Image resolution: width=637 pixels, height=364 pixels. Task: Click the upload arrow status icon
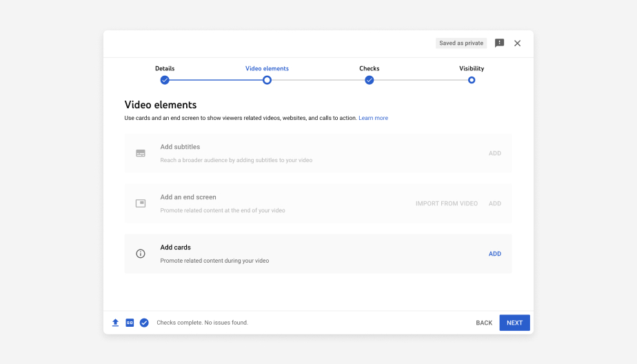[x=115, y=323]
